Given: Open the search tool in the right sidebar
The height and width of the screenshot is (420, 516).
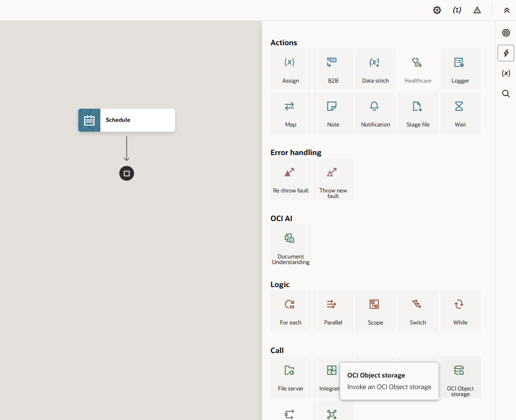Looking at the screenshot, I should click(x=506, y=93).
